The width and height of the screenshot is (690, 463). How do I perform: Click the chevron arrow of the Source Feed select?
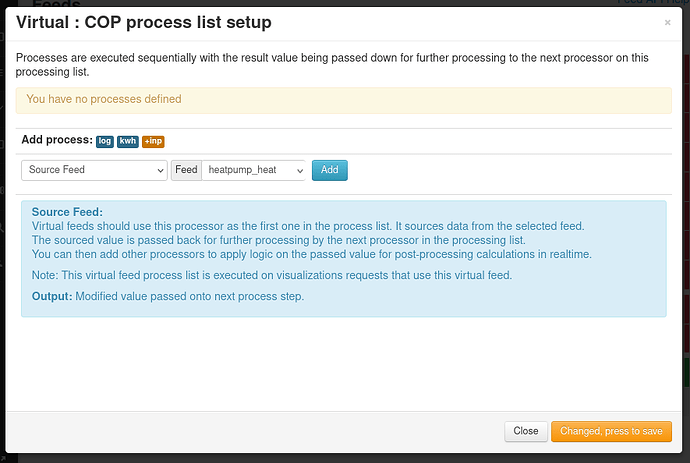coord(161,170)
